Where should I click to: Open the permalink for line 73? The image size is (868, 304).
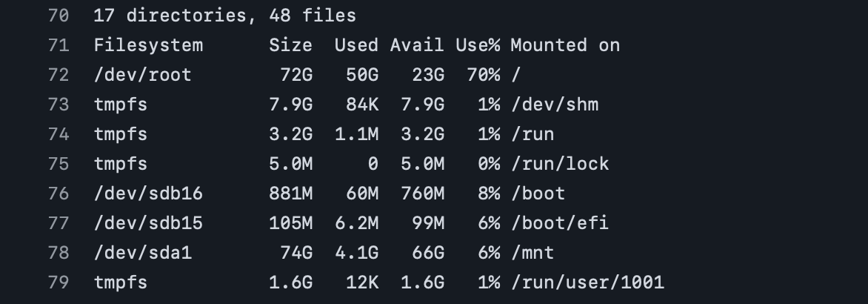coord(58,105)
